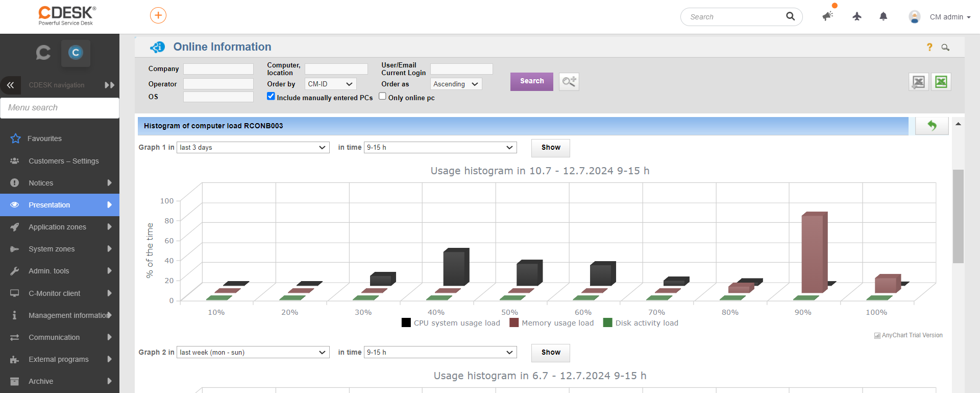Collapse sidebar with double-left arrow icon

point(10,85)
